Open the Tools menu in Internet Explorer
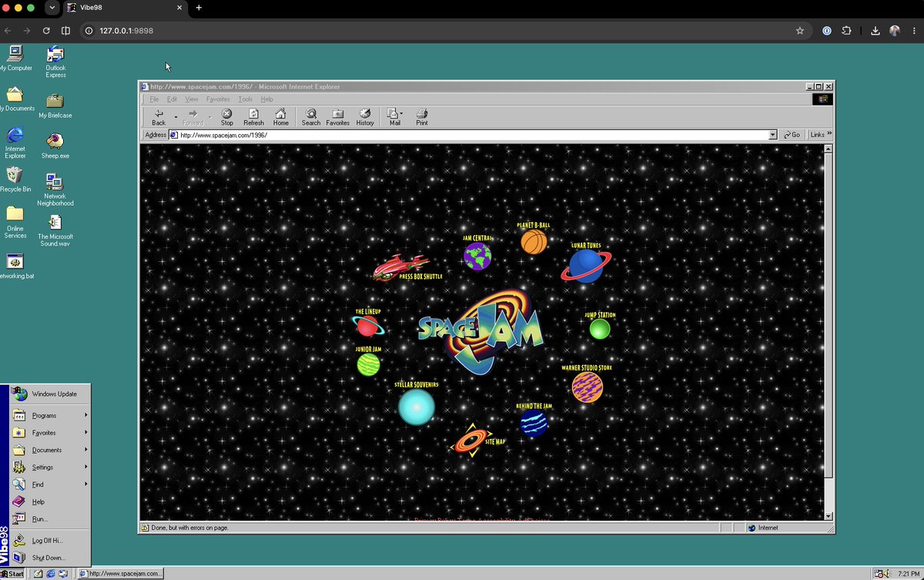 (x=246, y=99)
